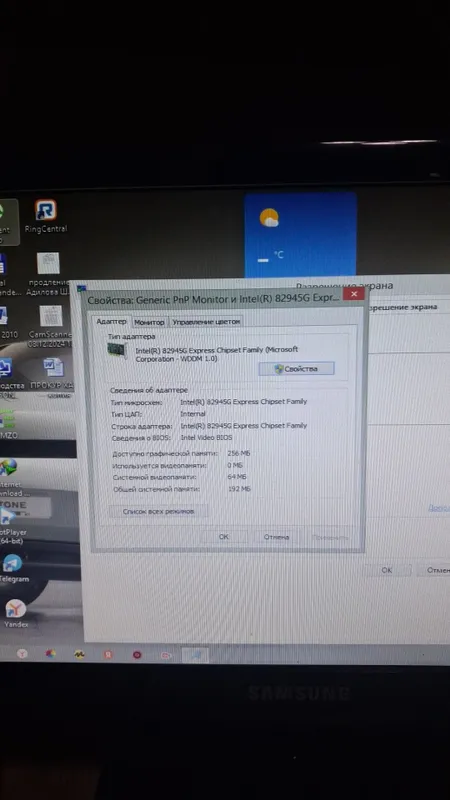Click the red Я Yandex taskbar icon
Viewport: 450px width, 800px height.
[108, 654]
